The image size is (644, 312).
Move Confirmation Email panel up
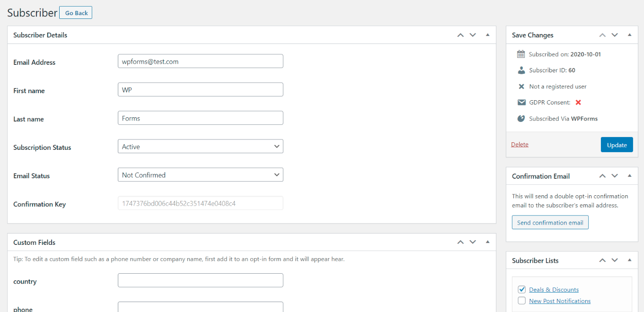pos(602,176)
